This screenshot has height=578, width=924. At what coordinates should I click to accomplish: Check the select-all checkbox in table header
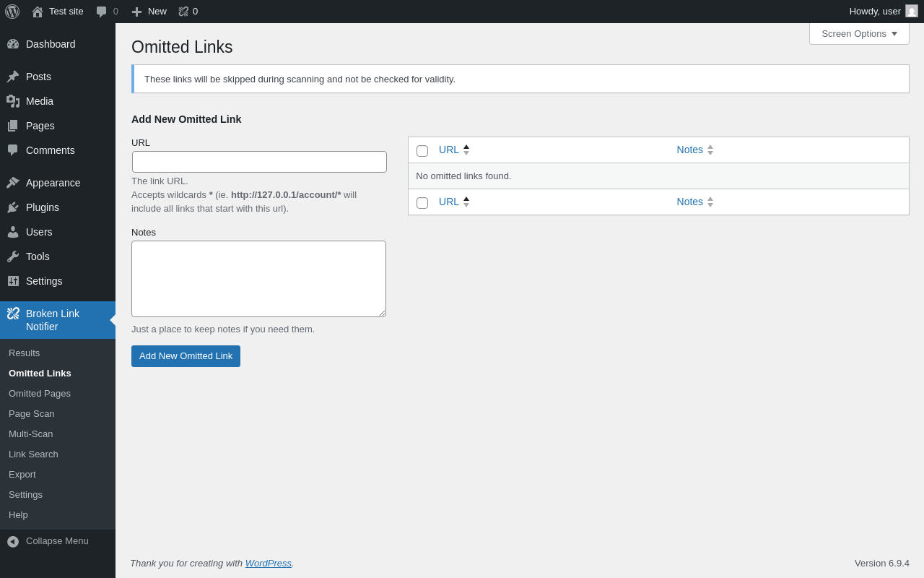pyautogui.click(x=422, y=151)
